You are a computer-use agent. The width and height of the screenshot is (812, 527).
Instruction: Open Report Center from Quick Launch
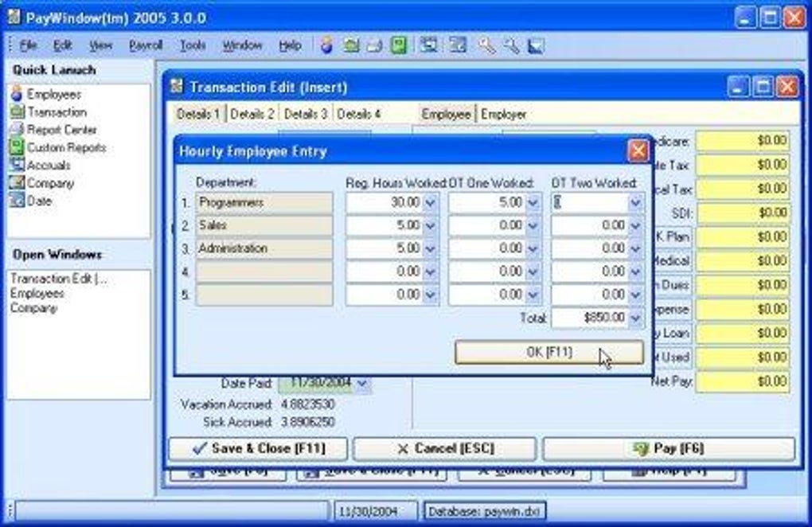pyautogui.click(x=53, y=130)
